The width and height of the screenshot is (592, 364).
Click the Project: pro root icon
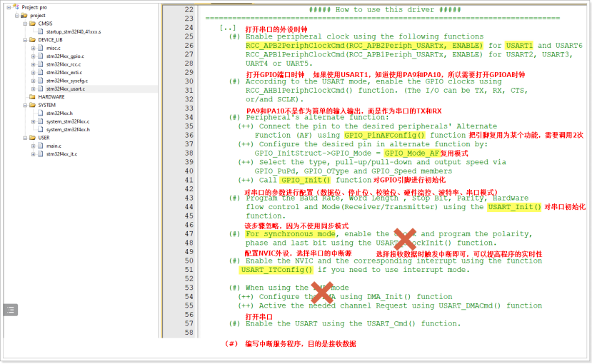(x=16, y=7)
